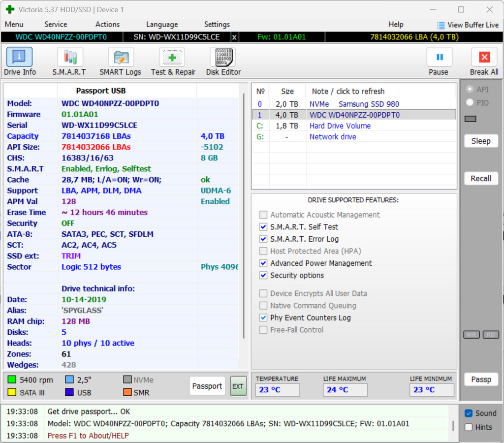Screen dimensions: 504x443
Task: Click the RD indicator
Action: click(491, 335)
